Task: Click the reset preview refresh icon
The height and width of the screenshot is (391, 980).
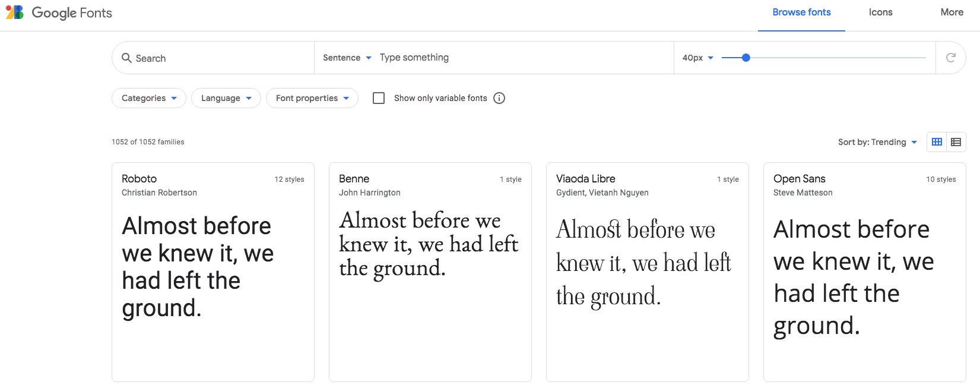Action: (950, 58)
